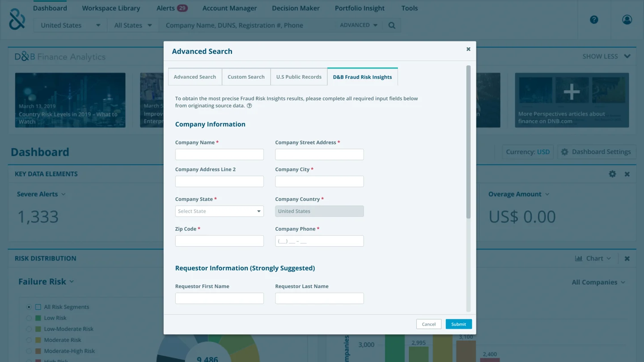Open the Tools menu

tap(409, 8)
